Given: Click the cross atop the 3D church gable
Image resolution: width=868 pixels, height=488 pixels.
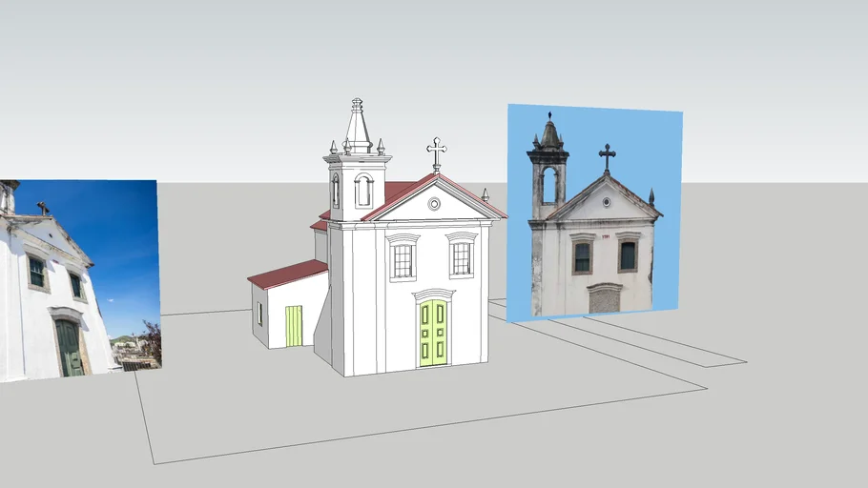Looking at the screenshot, I should (x=437, y=152).
